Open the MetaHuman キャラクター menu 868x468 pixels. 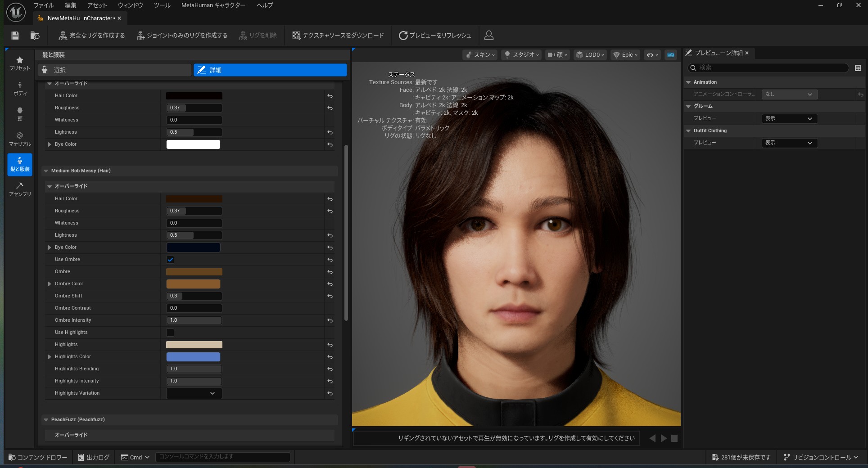click(213, 5)
